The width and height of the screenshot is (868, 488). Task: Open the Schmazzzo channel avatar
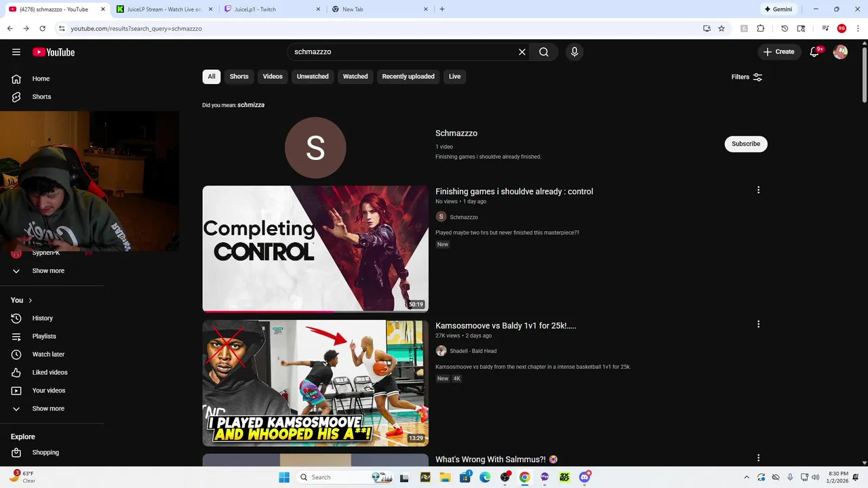pyautogui.click(x=315, y=148)
